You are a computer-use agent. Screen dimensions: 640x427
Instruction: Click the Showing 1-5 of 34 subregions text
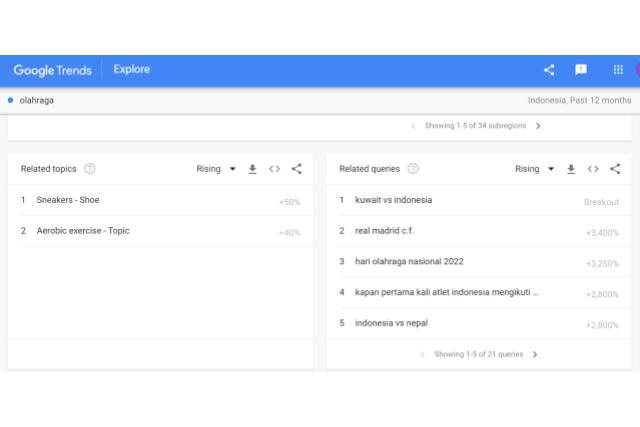click(476, 126)
